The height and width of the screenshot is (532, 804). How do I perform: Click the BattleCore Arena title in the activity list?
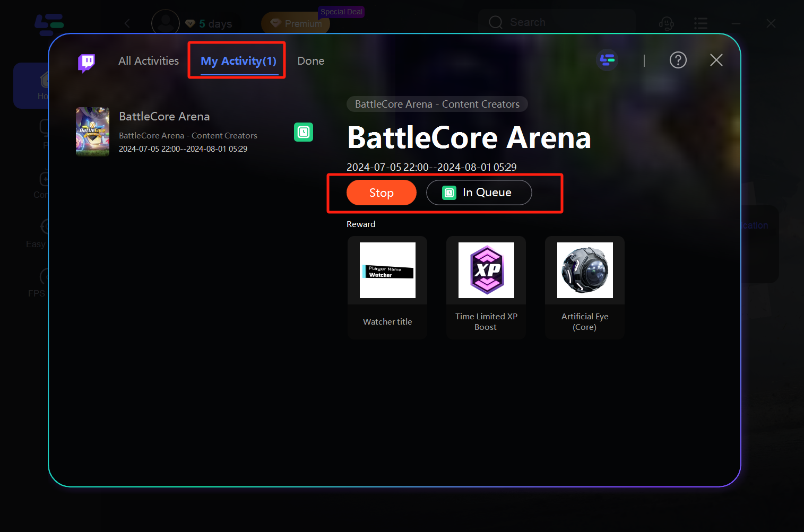point(165,116)
